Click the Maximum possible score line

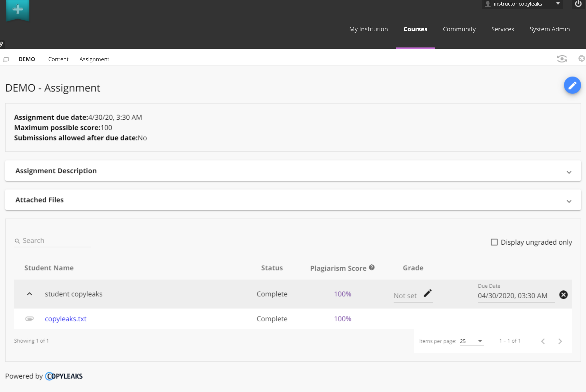click(x=63, y=127)
